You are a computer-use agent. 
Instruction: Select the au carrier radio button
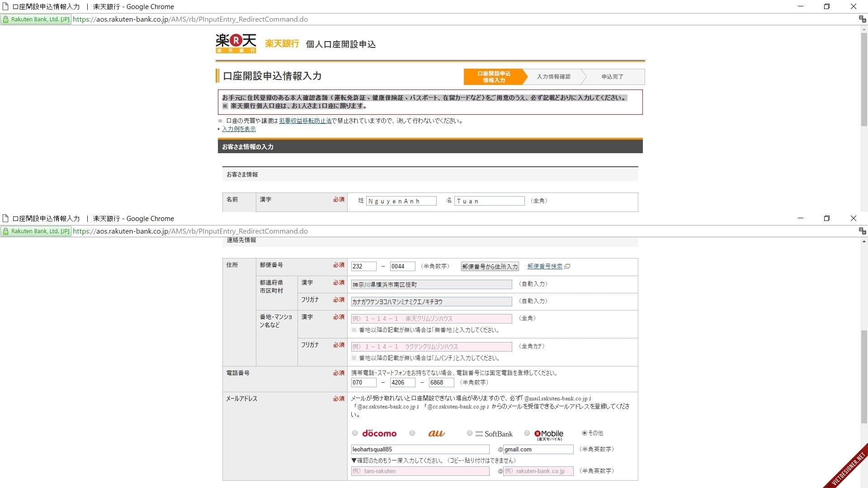pyautogui.click(x=412, y=433)
